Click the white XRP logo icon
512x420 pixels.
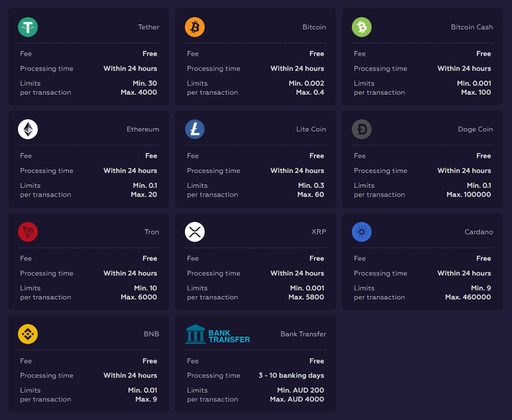(x=195, y=232)
